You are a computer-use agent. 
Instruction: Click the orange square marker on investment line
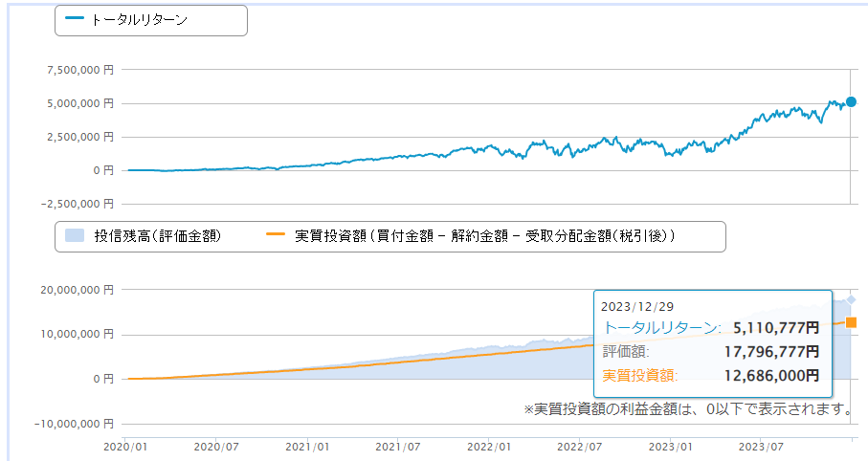point(851,322)
